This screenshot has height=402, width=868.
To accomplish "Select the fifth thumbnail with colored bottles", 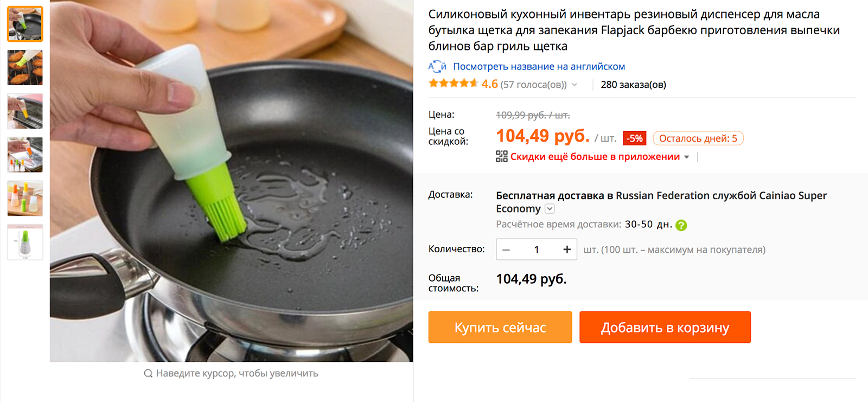I will click(x=25, y=198).
